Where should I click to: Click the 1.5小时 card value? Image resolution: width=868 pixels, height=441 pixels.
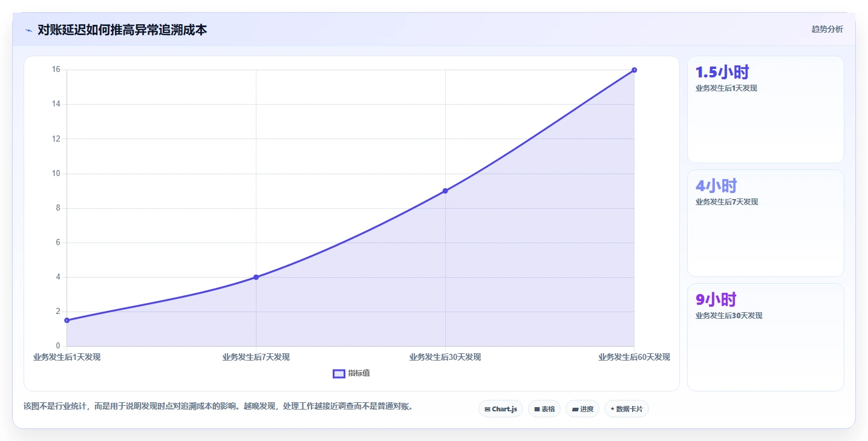pos(722,72)
